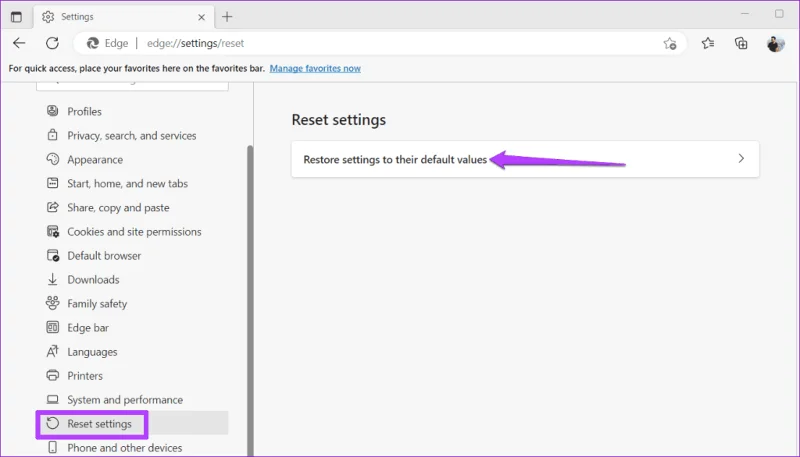Select the Settings tab
Viewport: 800px width, 457px height.
coord(124,17)
